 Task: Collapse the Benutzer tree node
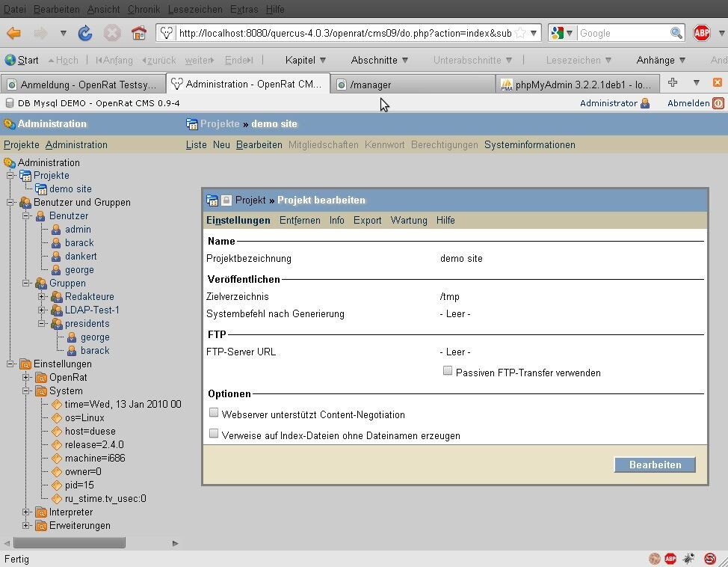[x=26, y=215]
